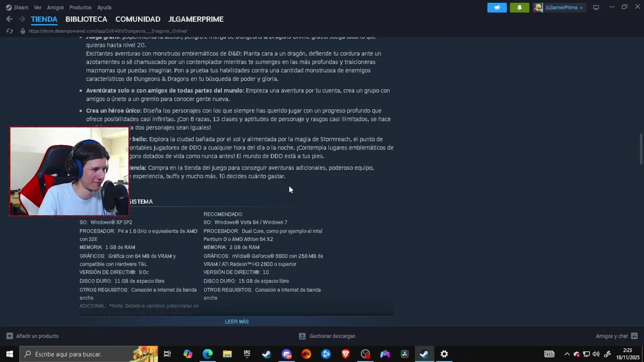Click the page vertical scrollbar thumb

(640, 148)
